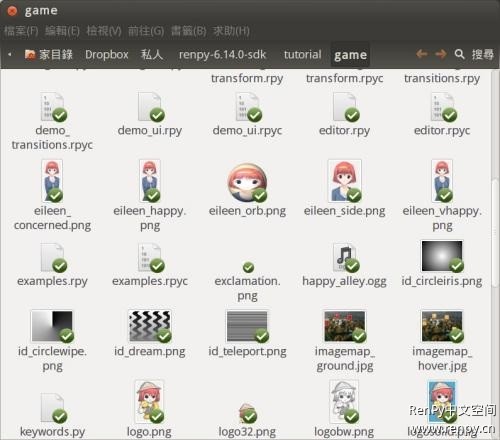Screen dimensions: 500x440
Task: Select the exclamation.png file icon
Action: (248, 267)
